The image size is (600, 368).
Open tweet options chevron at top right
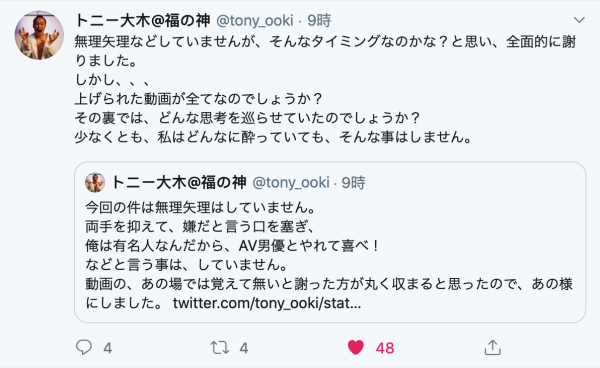(579, 20)
